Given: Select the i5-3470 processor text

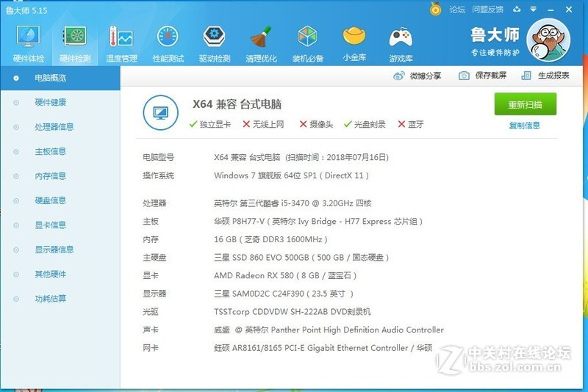Looking at the screenshot, I should click(x=293, y=203).
